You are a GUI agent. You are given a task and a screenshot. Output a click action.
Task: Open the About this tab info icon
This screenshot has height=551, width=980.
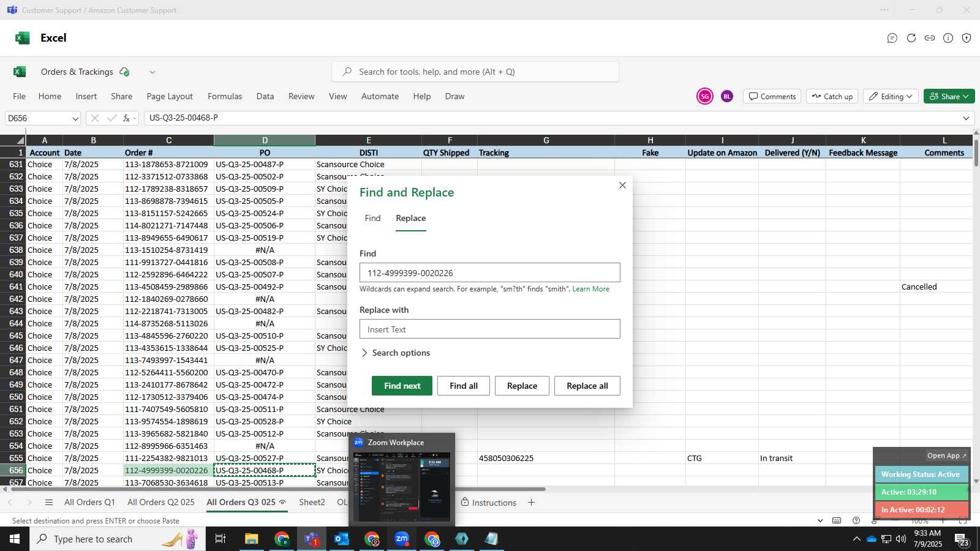(x=948, y=38)
